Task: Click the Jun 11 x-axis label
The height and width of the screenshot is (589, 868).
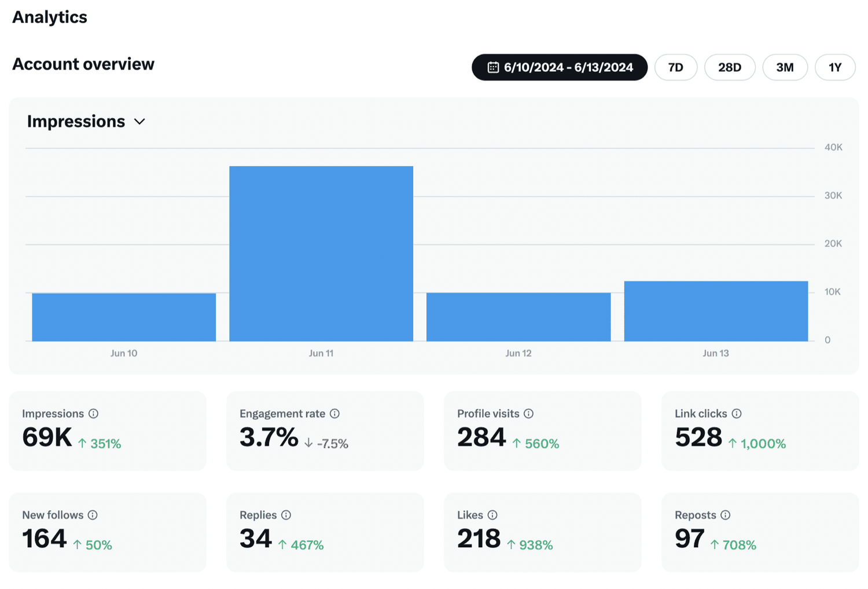Action: pyautogui.click(x=321, y=353)
